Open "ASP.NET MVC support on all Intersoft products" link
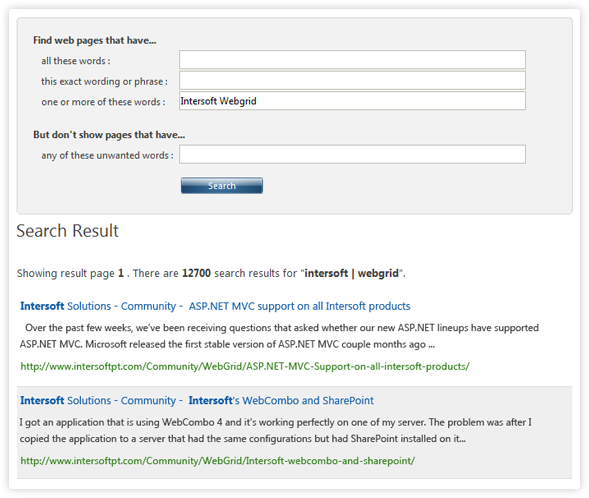 pyautogui.click(x=299, y=306)
